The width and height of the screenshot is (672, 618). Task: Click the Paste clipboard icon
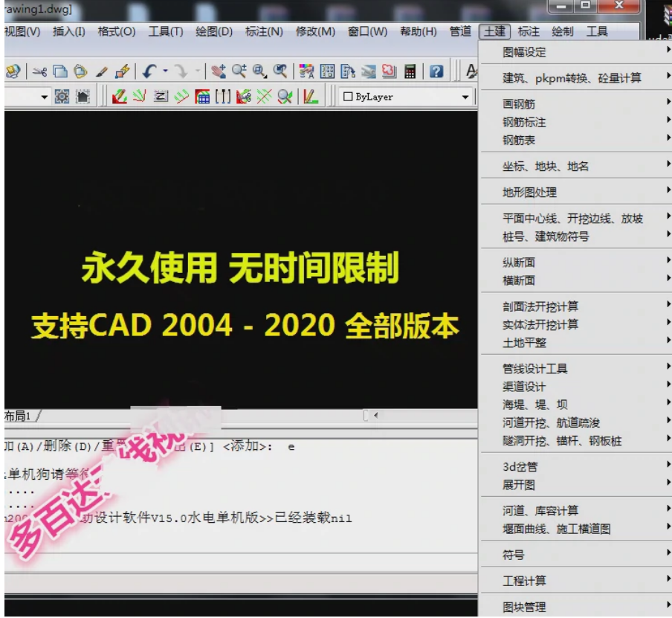[x=80, y=71]
